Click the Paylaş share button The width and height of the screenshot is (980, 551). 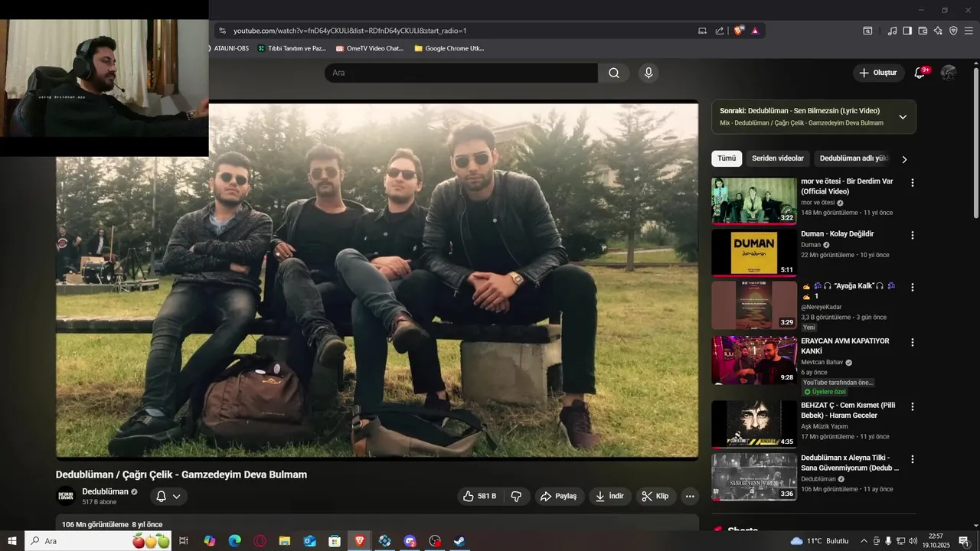[x=559, y=496]
